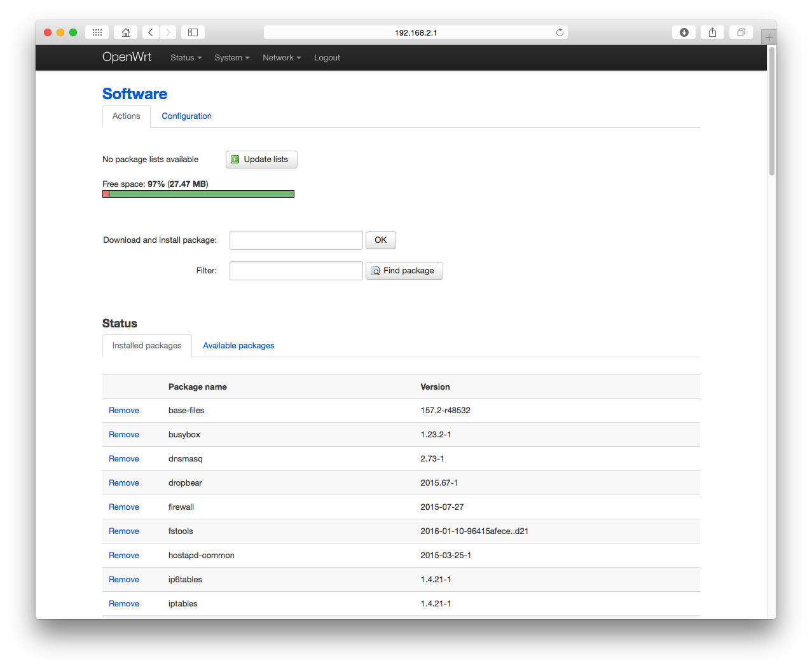Screen dimensions: 812x670
Task: Remove the dnsmasq package
Action: (124, 459)
